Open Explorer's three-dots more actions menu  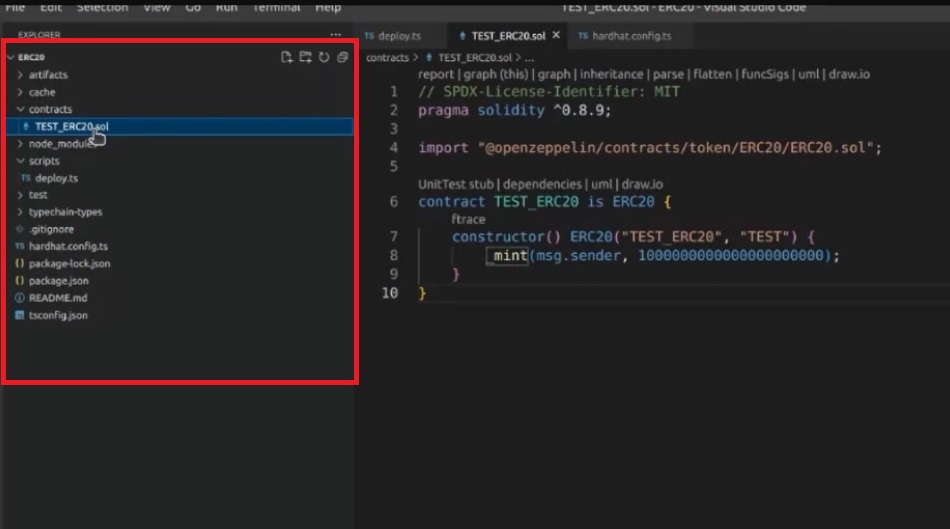(x=336, y=35)
